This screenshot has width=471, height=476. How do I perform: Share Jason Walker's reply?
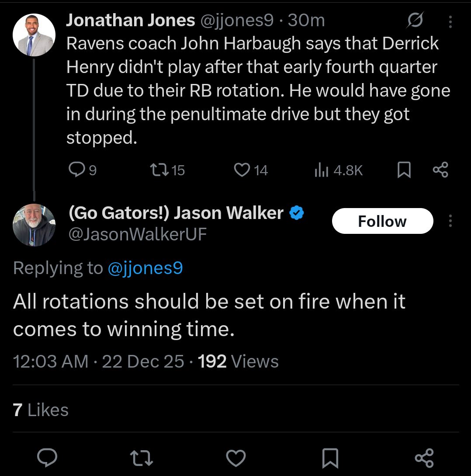point(424,457)
